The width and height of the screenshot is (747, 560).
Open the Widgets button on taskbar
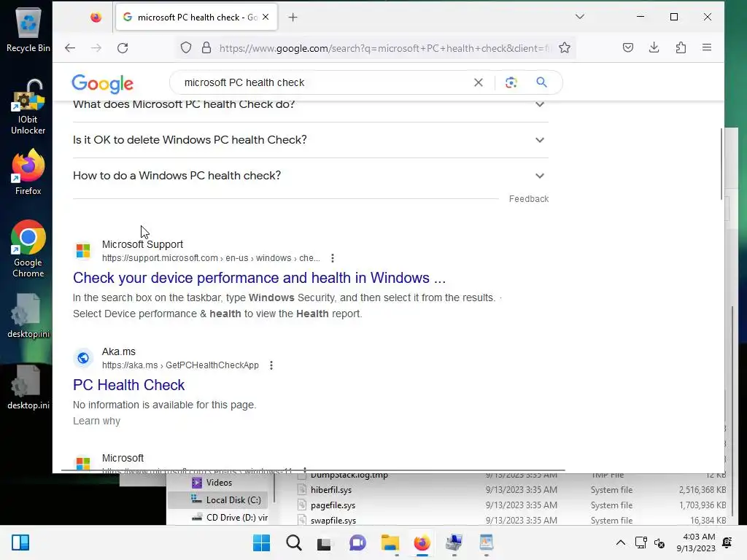click(x=20, y=542)
